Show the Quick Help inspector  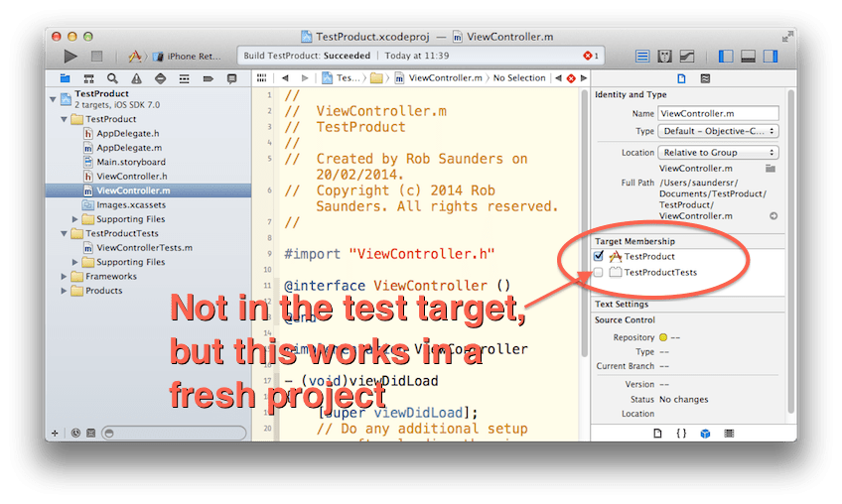706,78
